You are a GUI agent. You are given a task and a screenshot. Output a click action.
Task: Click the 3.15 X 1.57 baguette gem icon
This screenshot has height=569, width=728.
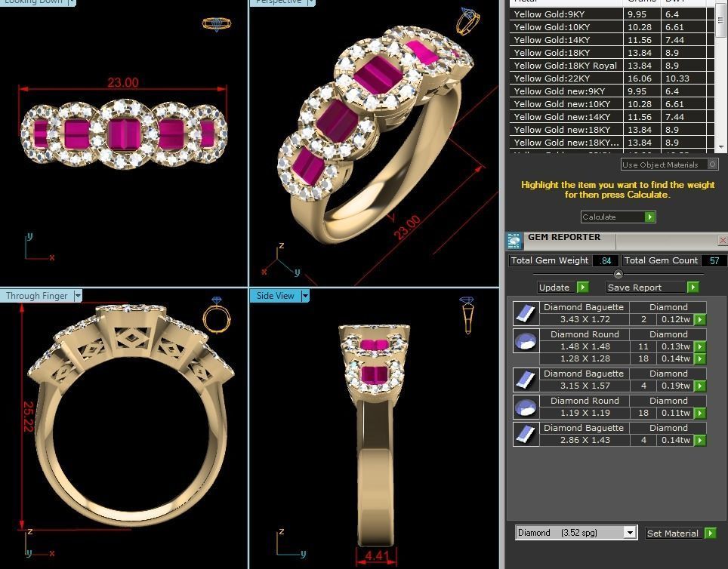click(526, 380)
